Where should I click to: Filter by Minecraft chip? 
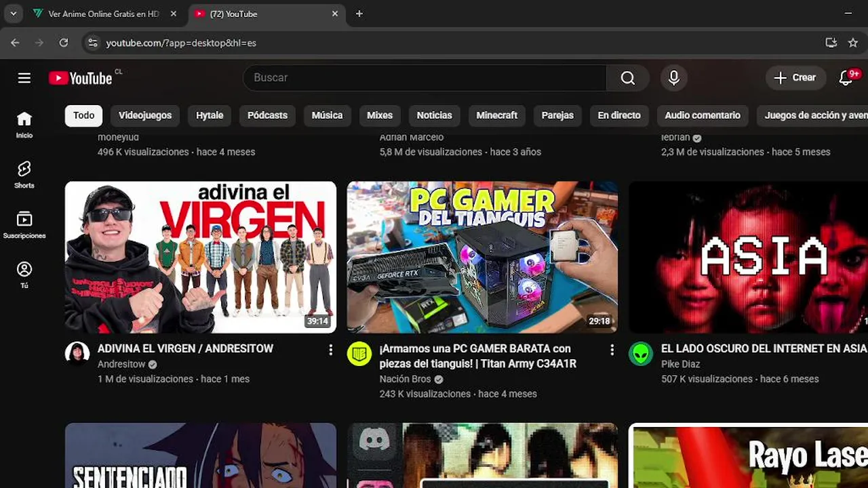tap(496, 115)
